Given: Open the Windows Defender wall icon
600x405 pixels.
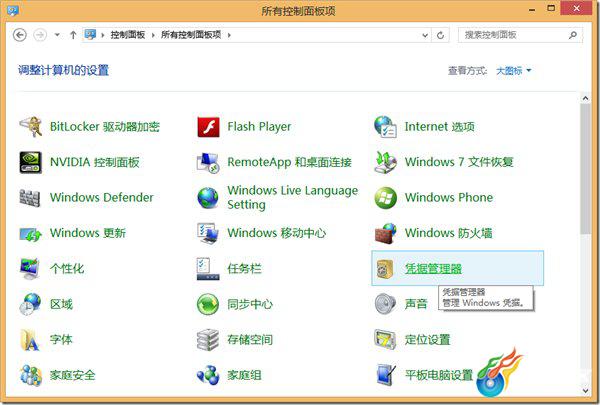Looking at the screenshot, I should pyautogui.click(x=30, y=198).
